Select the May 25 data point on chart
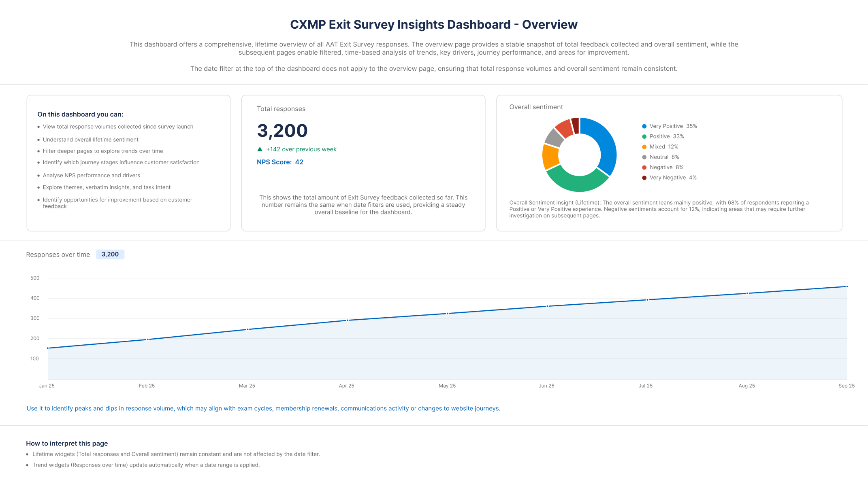The height and width of the screenshot is (488, 868). pyautogui.click(x=448, y=314)
